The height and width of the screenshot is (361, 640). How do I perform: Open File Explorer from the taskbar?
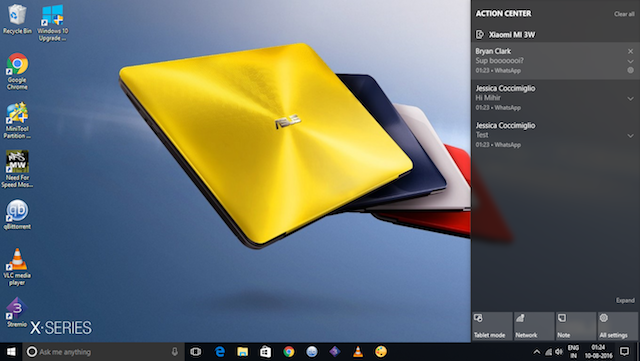pyautogui.click(x=243, y=352)
